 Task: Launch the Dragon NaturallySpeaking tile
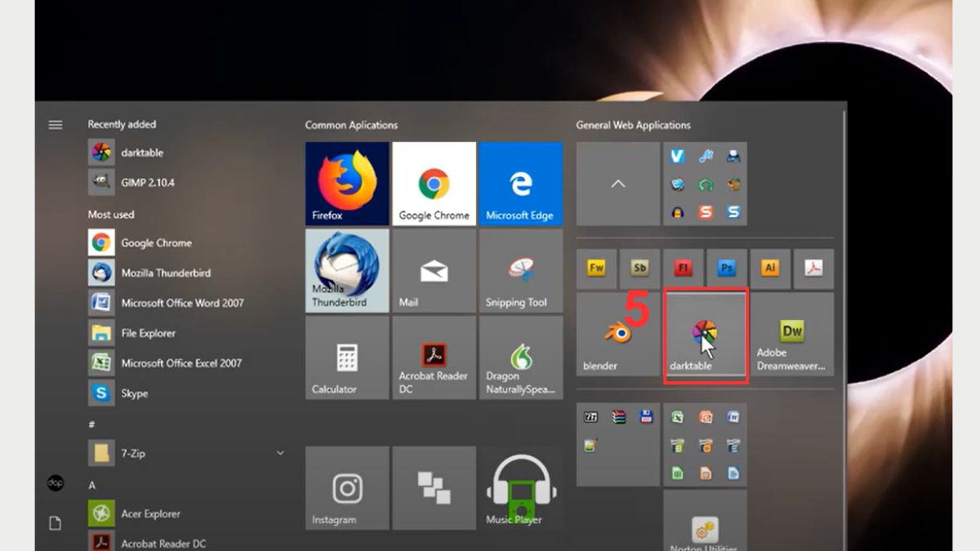click(x=520, y=358)
